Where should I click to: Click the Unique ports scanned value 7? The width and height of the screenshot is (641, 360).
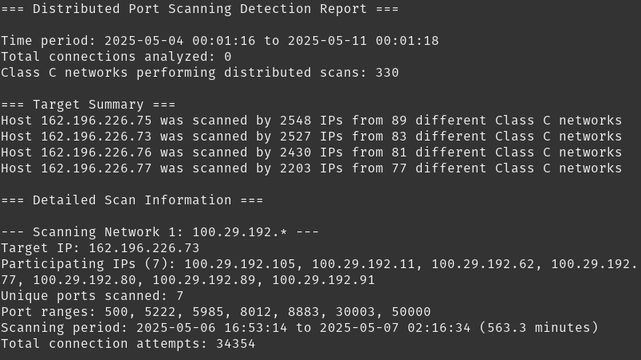180,296
